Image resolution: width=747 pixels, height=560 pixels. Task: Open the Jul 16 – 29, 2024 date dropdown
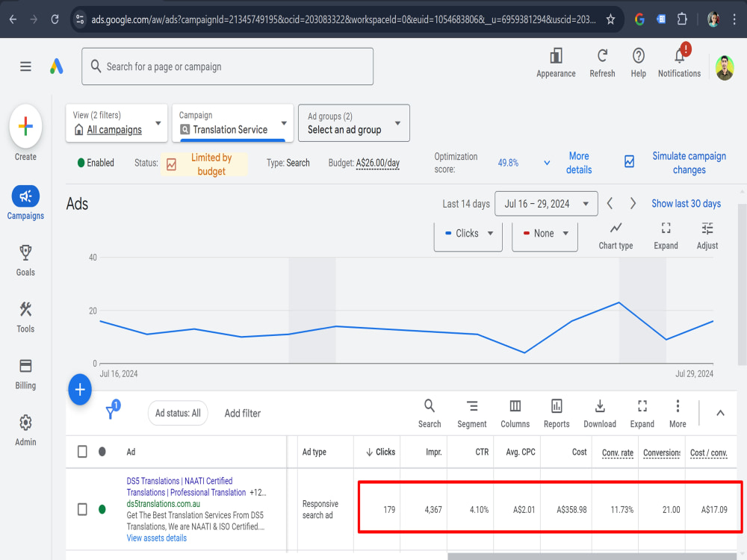pos(546,204)
